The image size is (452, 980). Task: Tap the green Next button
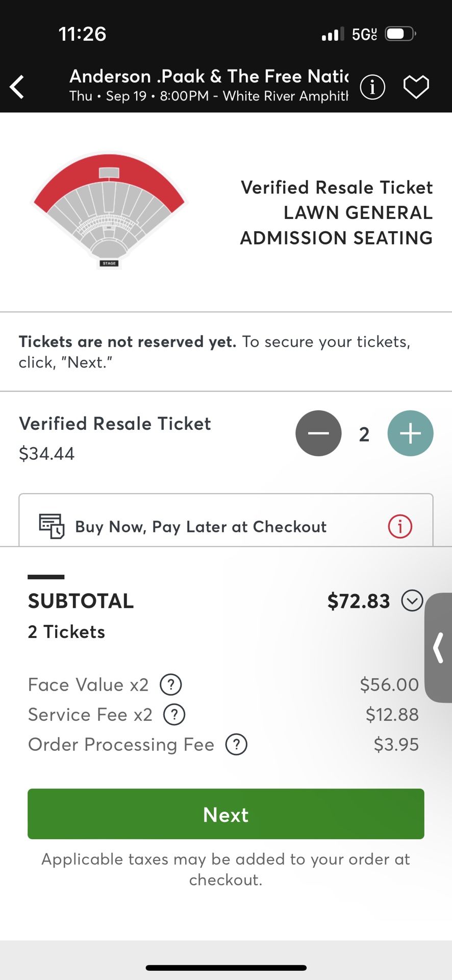(226, 814)
